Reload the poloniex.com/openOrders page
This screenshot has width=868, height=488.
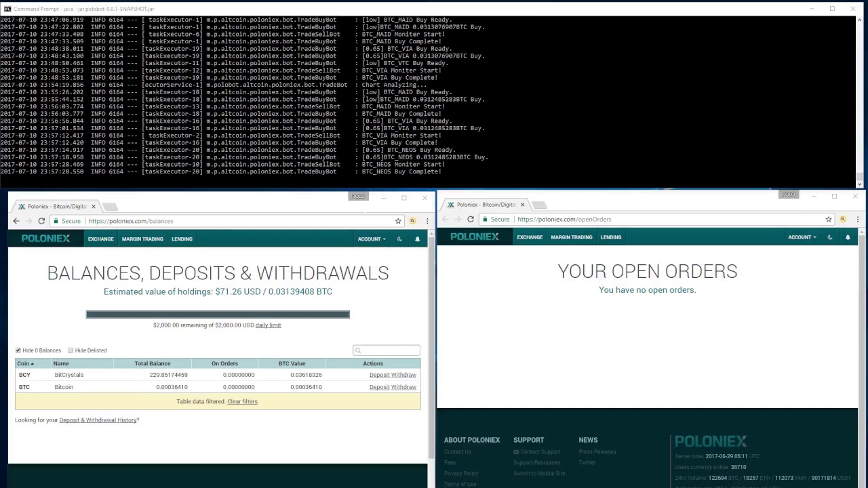pyautogui.click(x=471, y=219)
